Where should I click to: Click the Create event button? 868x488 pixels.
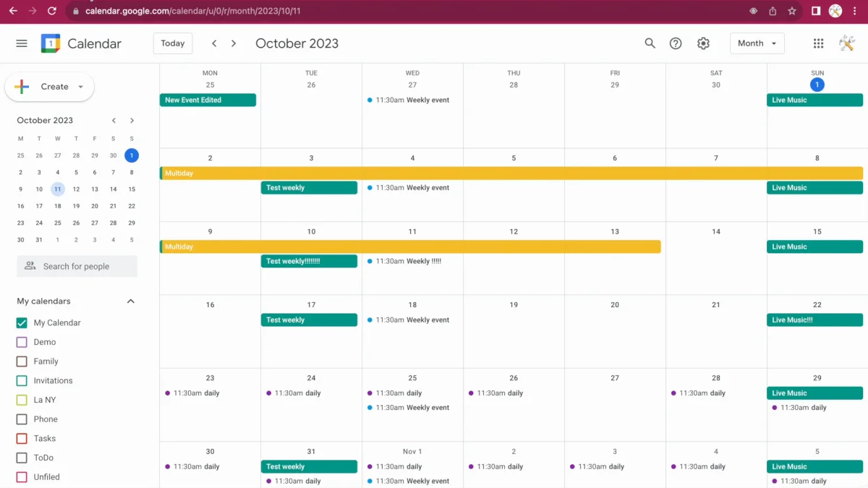(49, 87)
